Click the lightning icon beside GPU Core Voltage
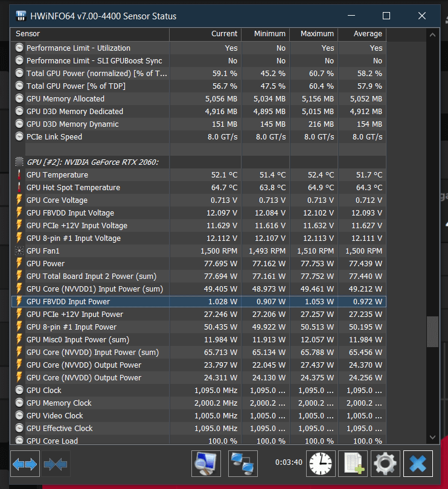This screenshot has height=489, width=448. click(19, 200)
